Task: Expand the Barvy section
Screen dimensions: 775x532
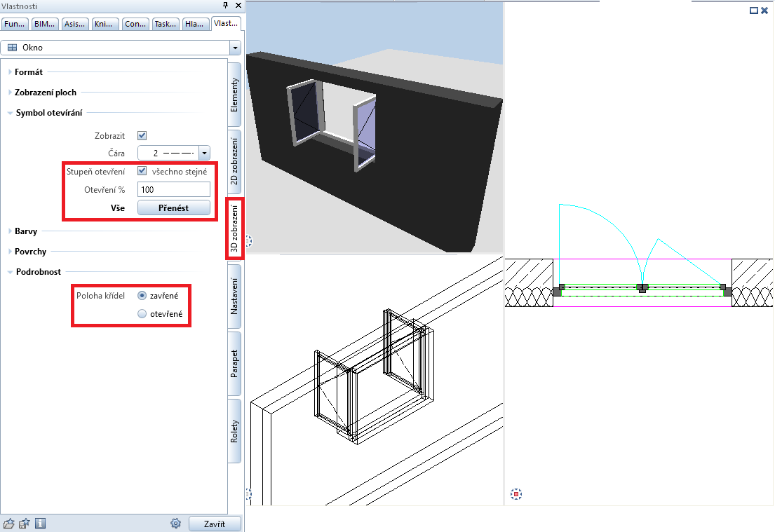Action: point(26,231)
